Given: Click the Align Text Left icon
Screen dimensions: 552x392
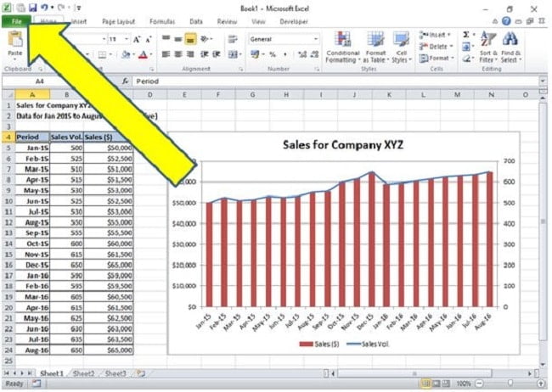Looking at the screenshot, I should coord(166,54).
